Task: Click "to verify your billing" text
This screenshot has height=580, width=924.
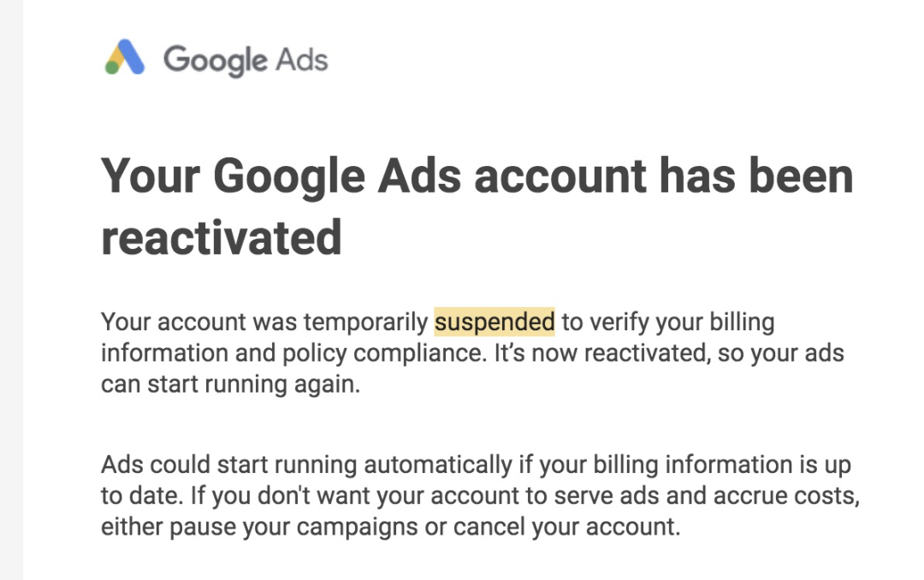Action: pyautogui.click(x=668, y=323)
